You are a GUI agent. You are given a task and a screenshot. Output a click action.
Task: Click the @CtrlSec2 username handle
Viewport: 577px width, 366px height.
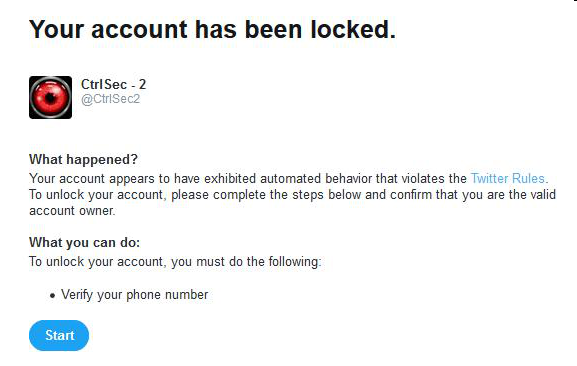click(x=110, y=99)
